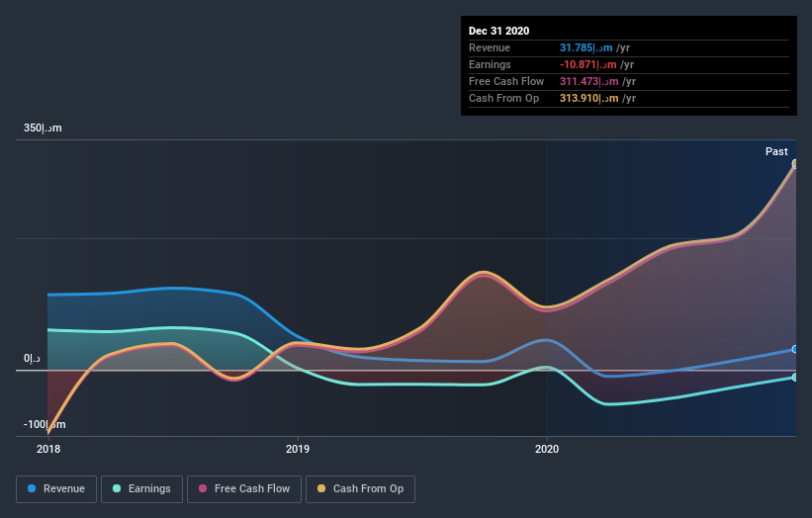Click the 2018 axis label
Image resolution: width=812 pixels, height=518 pixels.
pyautogui.click(x=48, y=449)
